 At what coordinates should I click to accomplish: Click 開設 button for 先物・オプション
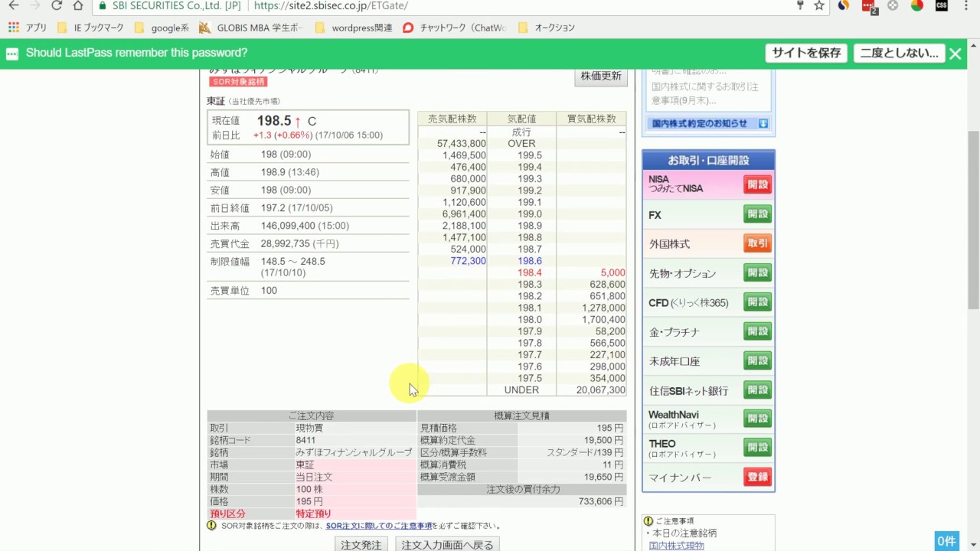coord(757,272)
